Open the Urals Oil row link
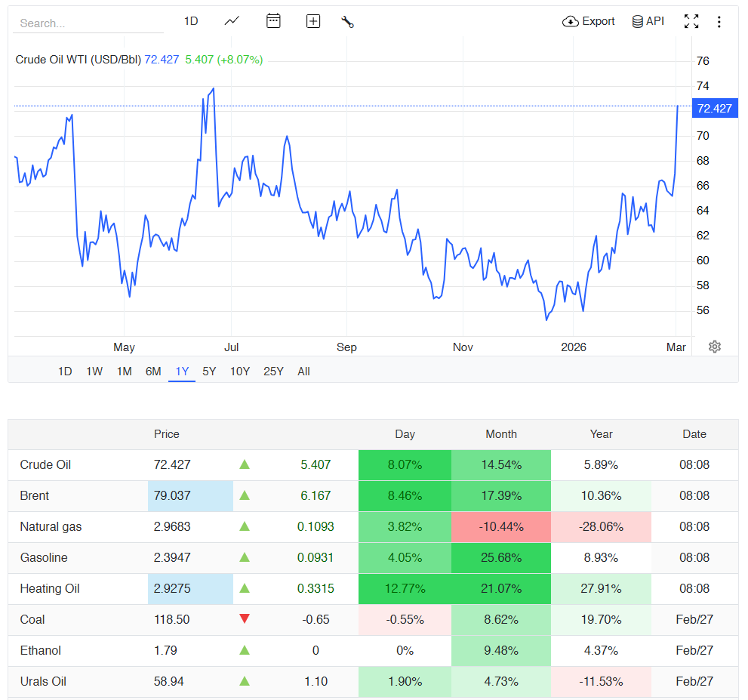The image size is (748, 700). [43, 681]
